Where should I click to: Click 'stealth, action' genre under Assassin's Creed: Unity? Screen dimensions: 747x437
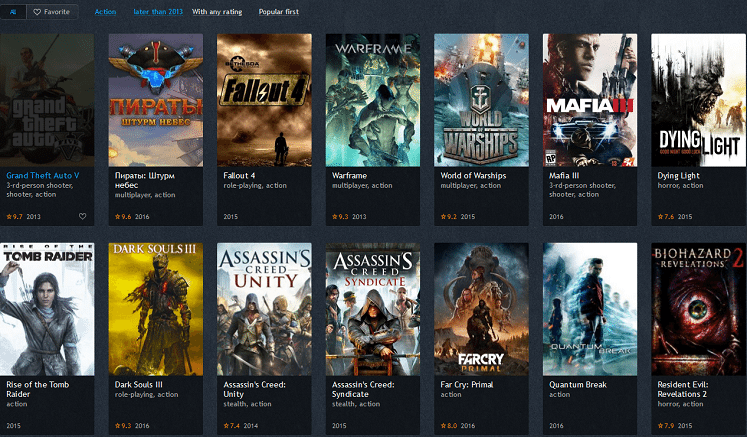tap(247, 404)
